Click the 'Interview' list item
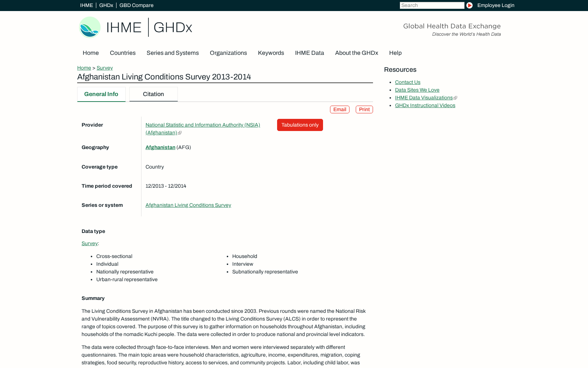 (243, 264)
